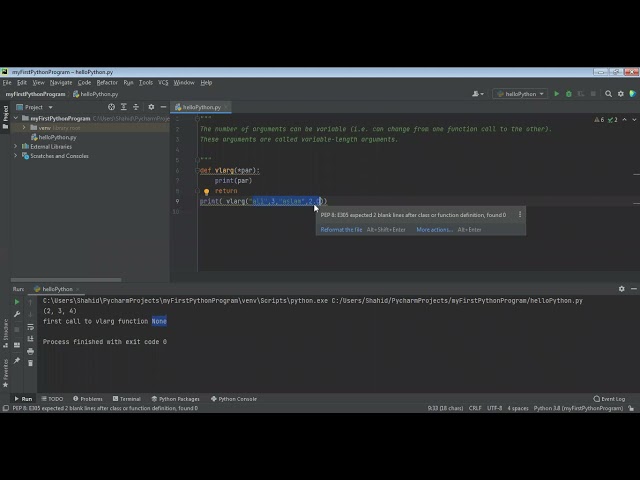Start debugging with the green bug icon

point(569,94)
